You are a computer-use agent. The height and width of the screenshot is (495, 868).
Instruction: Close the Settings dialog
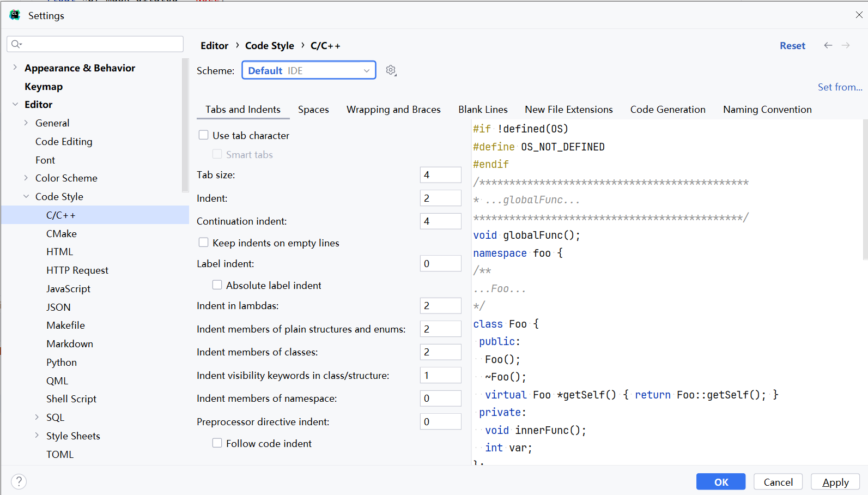[859, 15]
